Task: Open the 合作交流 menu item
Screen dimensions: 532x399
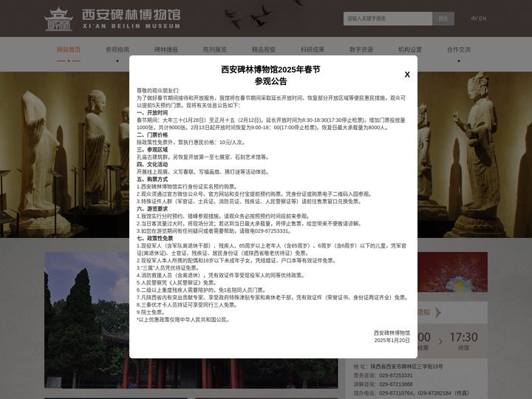Action: [459, 50]
